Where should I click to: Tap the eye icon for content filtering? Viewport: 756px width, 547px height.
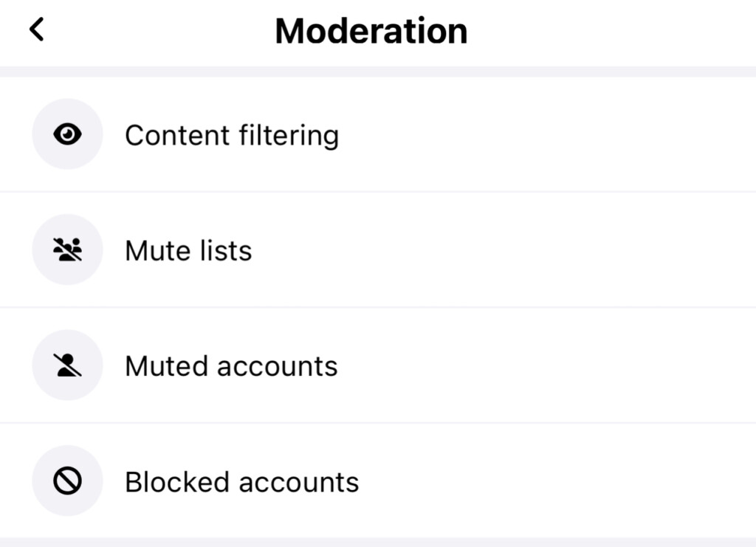(67, 134)
